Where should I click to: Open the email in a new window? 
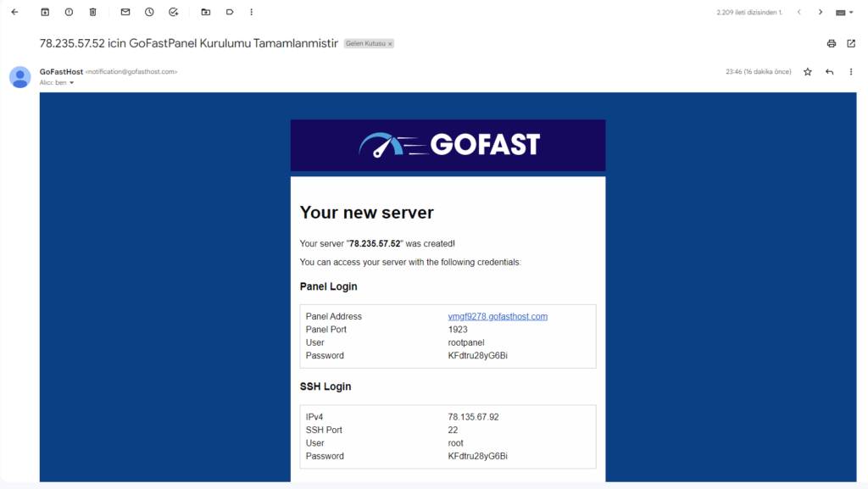click(x=851, y=43)
